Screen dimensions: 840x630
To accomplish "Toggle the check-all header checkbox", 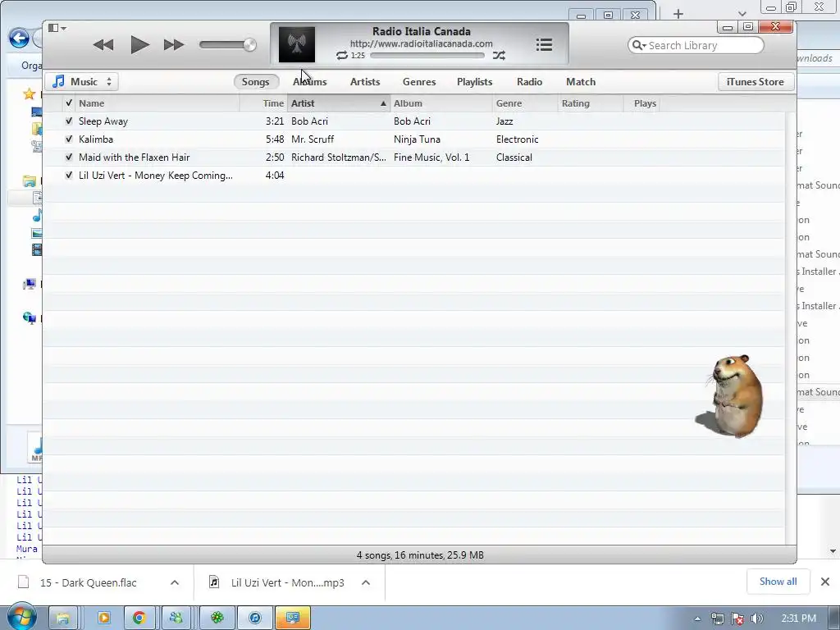I will pyautogui.click(x=69, y=103).
